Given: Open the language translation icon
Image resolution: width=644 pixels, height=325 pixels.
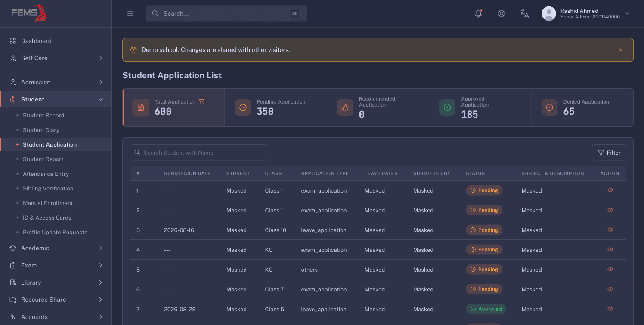Looking at the screenshot, I should 524,13.
